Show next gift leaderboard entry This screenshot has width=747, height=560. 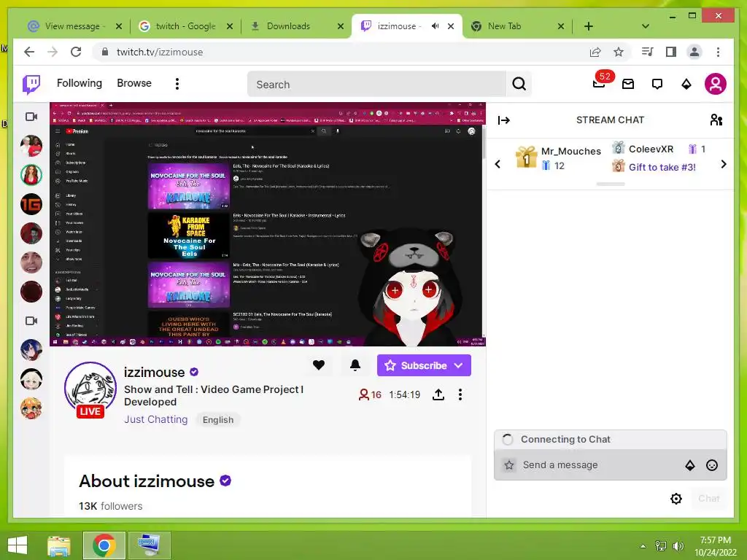pos(724,164)
